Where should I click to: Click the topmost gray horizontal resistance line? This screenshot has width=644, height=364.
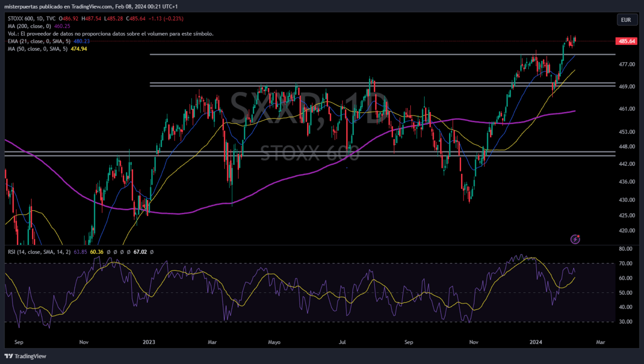tap(349, 54)
